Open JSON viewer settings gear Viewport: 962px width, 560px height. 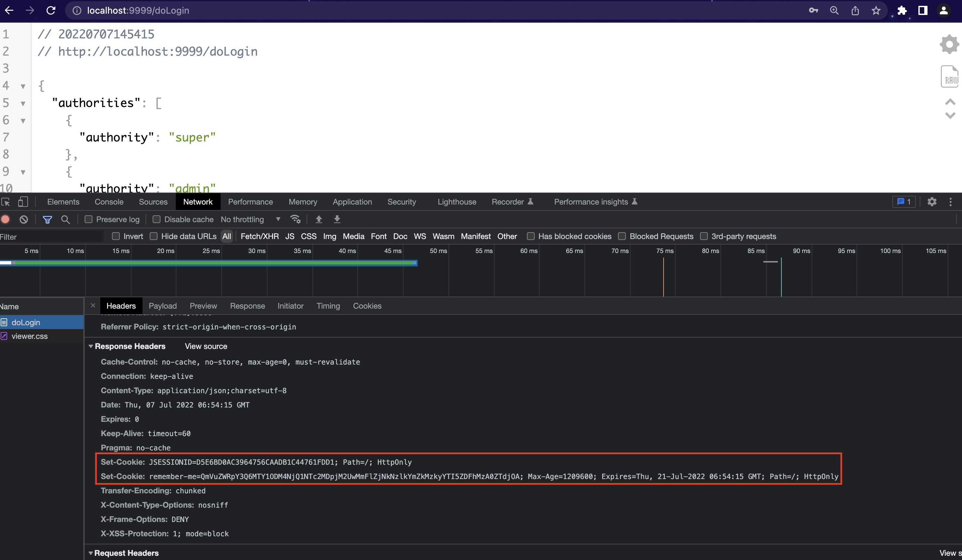(949, 44)
